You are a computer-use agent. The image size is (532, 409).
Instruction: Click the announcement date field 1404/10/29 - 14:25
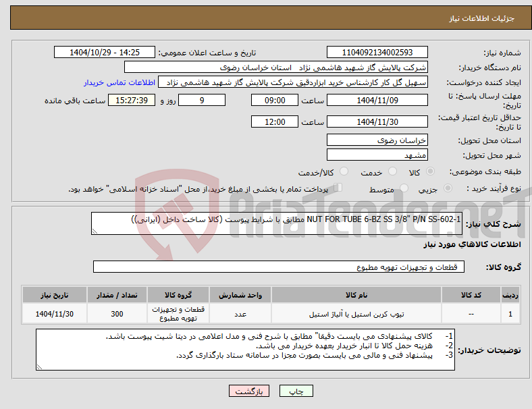[x=105, y=53]
